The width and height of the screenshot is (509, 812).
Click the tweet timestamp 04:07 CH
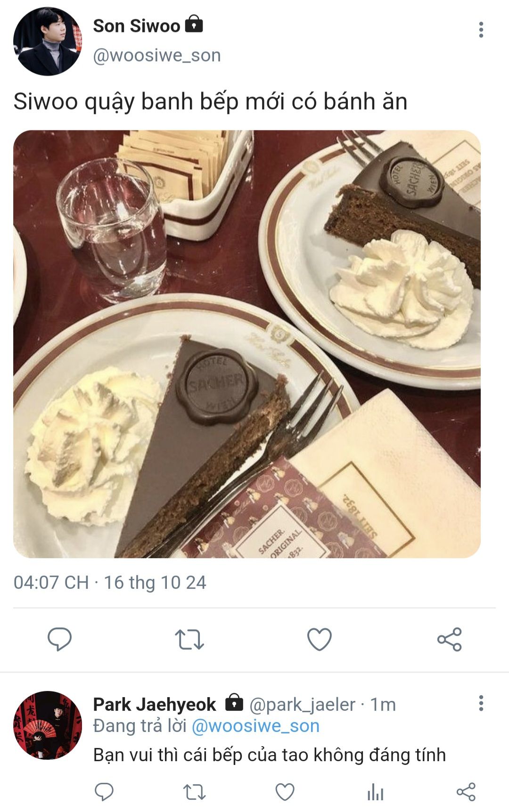51,583
